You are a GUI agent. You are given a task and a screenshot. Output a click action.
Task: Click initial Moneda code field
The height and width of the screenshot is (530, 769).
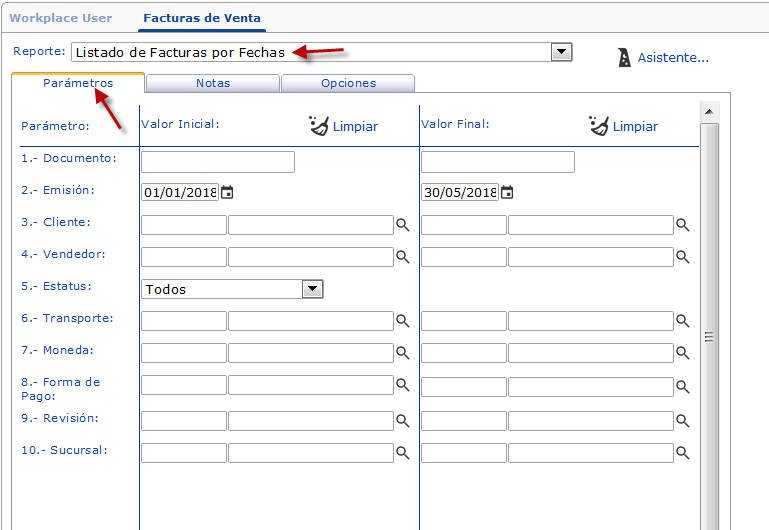point(184,353)
